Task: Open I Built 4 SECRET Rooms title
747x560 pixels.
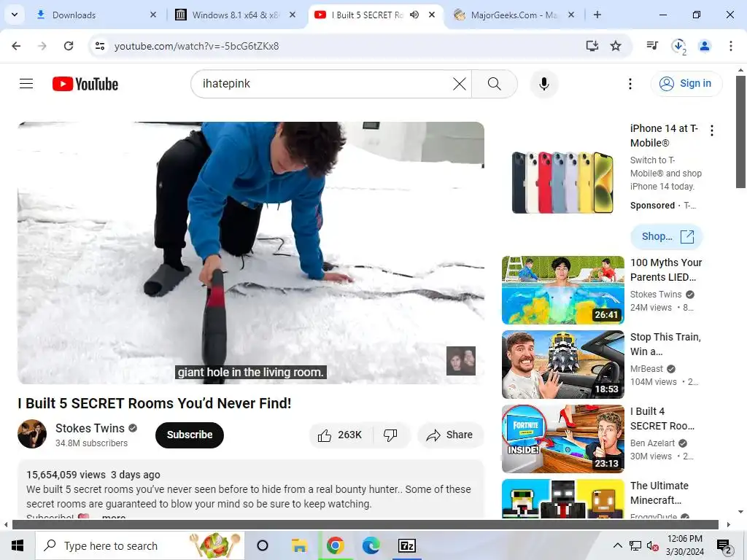Action: [x=662, y=418]
